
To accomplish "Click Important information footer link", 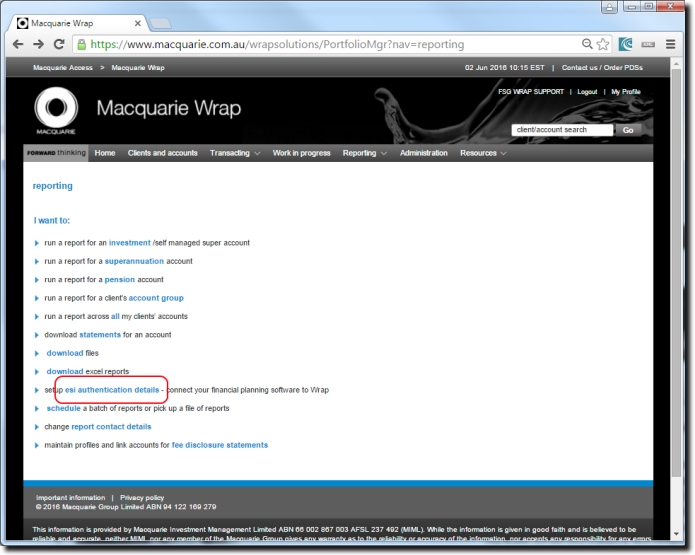I will tap(70, 498).
